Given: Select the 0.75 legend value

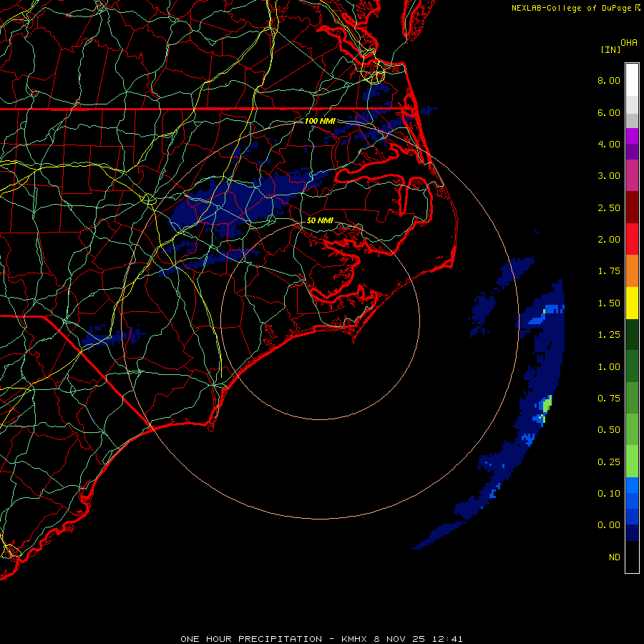Looking at the screenshot, I should click(x=609, y=399).
